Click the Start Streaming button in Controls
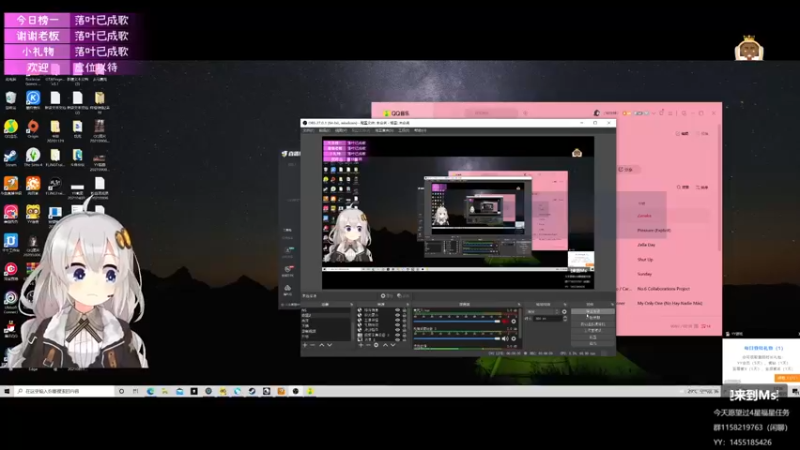Viewport: 800px width, 450px height. 592,311
